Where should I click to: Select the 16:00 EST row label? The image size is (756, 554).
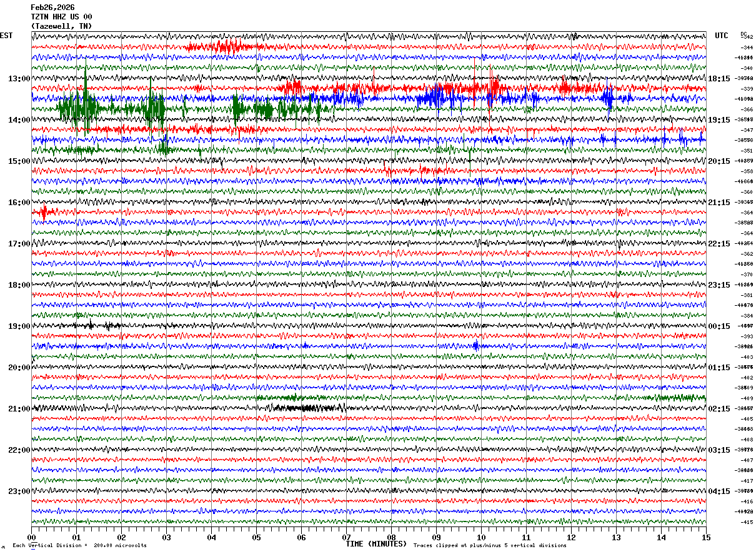tap(19, 203)
